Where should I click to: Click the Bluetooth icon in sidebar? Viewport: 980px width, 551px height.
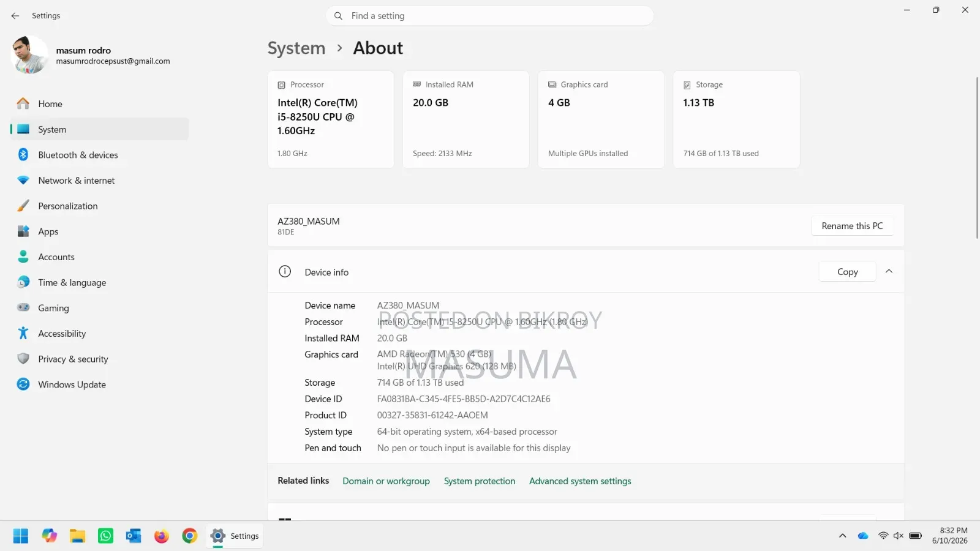pos(23,155)
